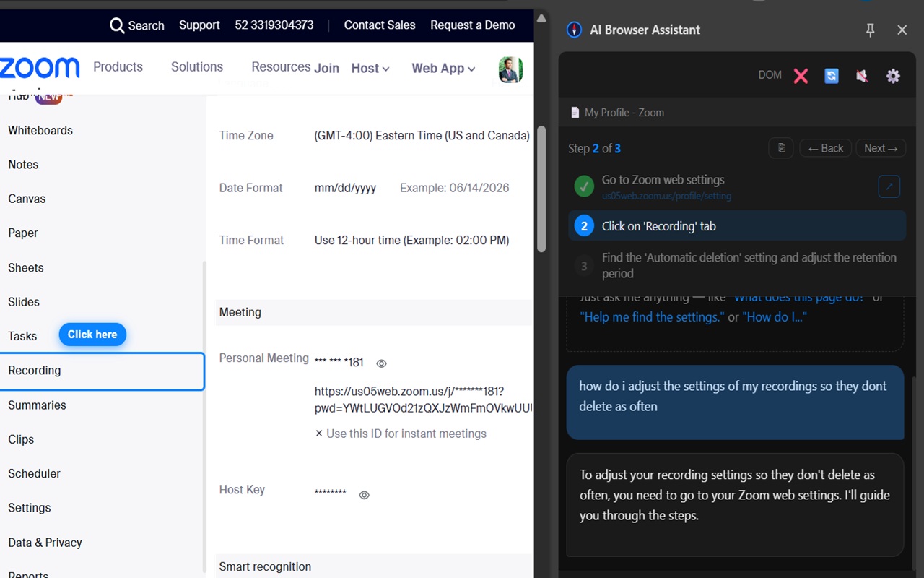Reveal Personal Meeting ID with eye icon

382,363
